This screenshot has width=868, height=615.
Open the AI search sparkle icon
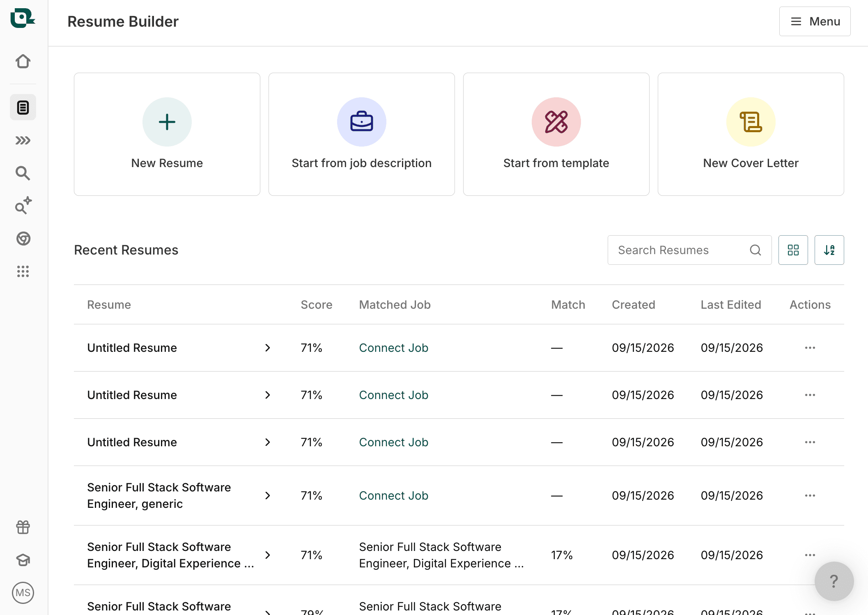23,206
